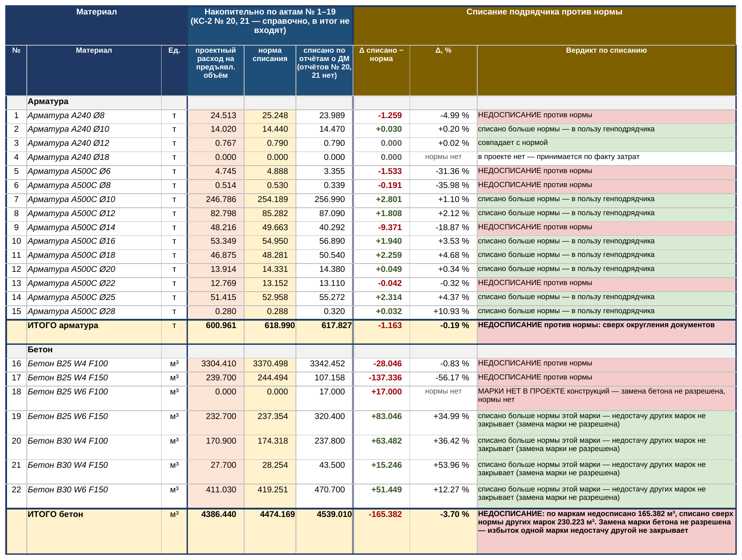Click the delta value -137.336

click(x=381, y=378)
